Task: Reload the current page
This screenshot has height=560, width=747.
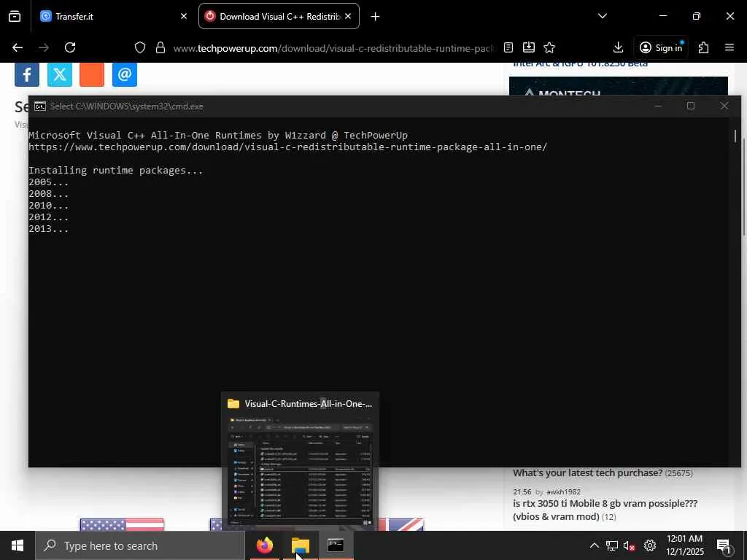Action: tap(70, 47)
